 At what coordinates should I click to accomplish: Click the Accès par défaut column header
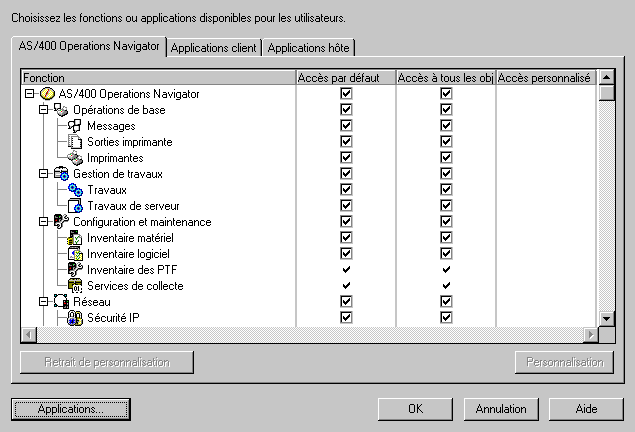tap(346, 78)
